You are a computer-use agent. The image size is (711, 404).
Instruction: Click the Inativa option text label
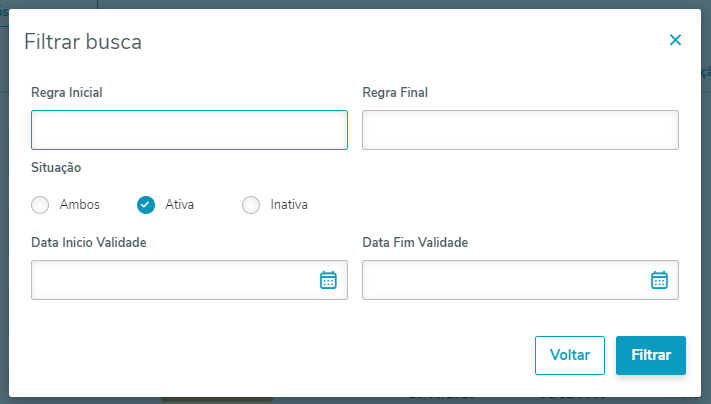289,205
